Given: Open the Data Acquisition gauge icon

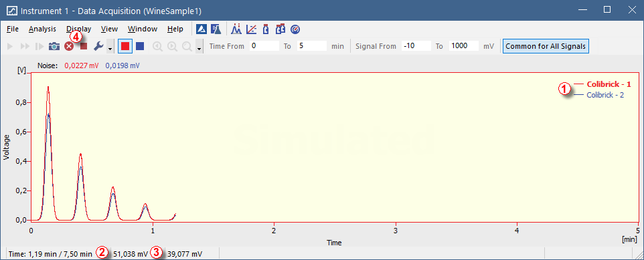Looking at the screenshot, I should tap(295, 29).
